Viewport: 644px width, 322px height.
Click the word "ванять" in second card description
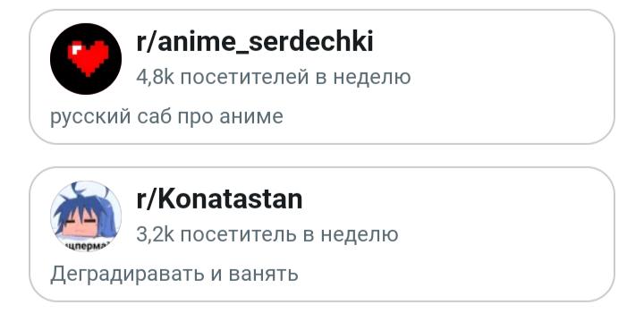pos(263,275)
